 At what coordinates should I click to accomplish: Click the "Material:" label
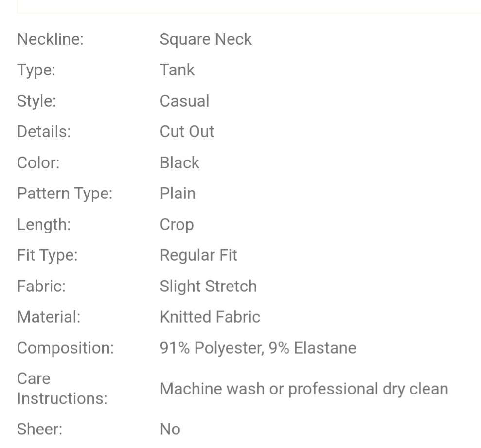[49, 317]
